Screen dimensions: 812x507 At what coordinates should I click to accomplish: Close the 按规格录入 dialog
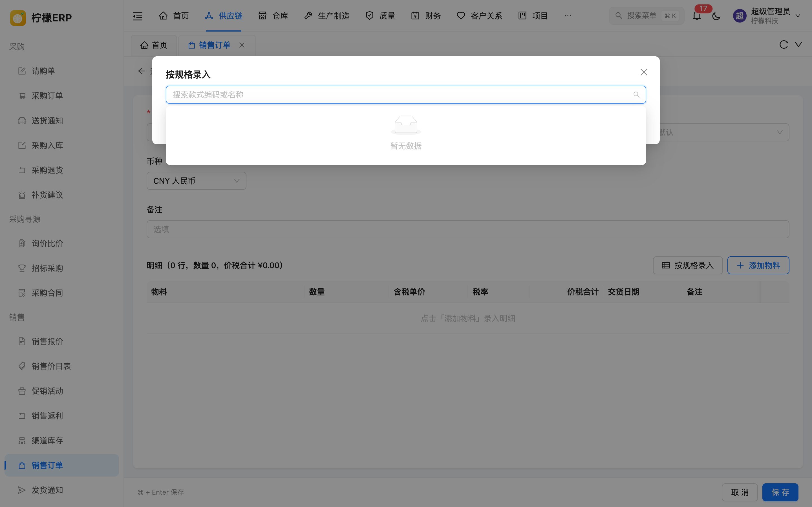644,72
